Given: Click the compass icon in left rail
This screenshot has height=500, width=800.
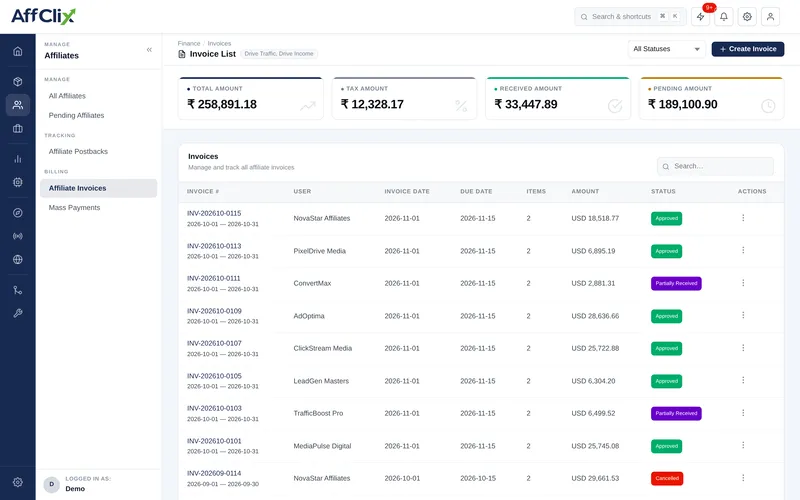Looking at the screenshot, I should pos(18,213).
